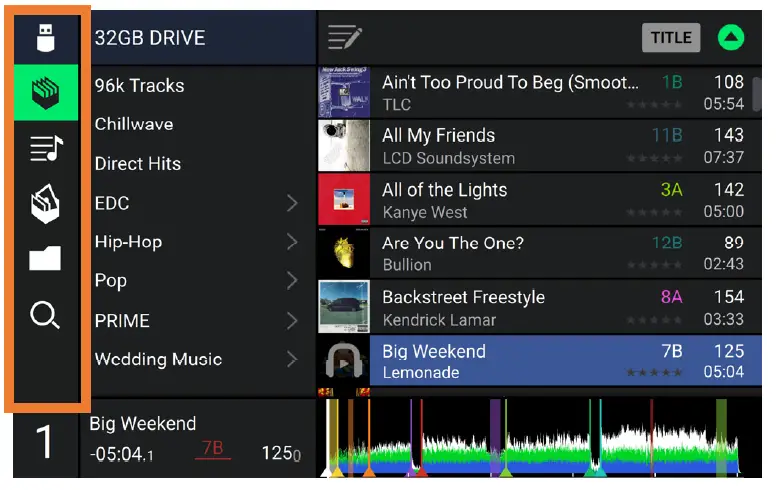The image size is (778, 490).
Task: Click Kanye West red album artwork
Action: [x=344, y=199]
